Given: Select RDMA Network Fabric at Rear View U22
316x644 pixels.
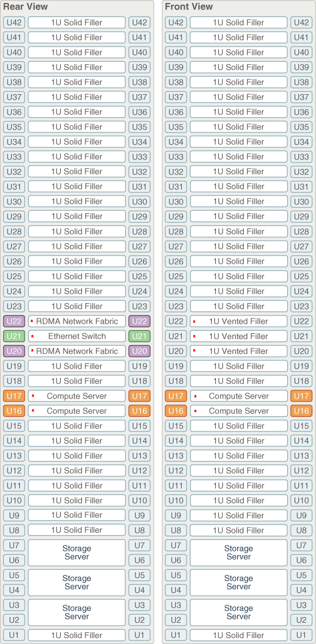Looking at the screenshot, I should [x=76, y=321].
